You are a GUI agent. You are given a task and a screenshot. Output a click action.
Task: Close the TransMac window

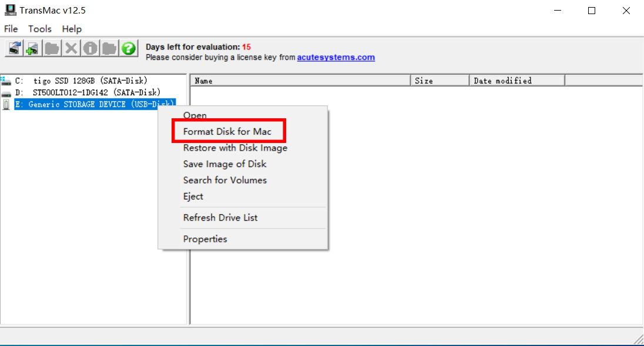tap(626, 10)
